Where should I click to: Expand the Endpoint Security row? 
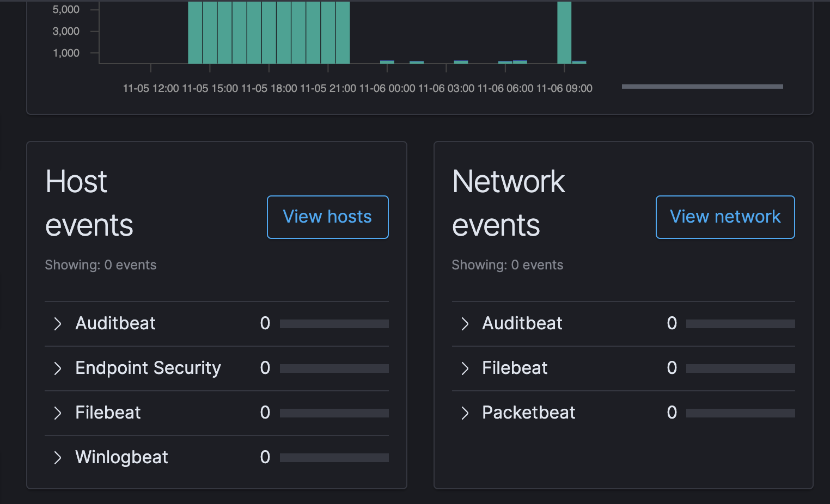[58, 368]
